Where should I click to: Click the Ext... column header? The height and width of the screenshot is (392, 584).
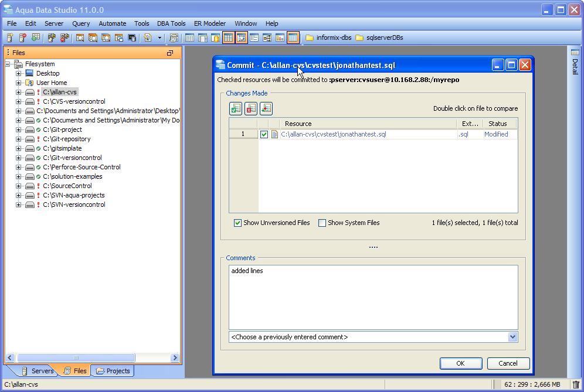pyautogui.click(x=470, y=124)
